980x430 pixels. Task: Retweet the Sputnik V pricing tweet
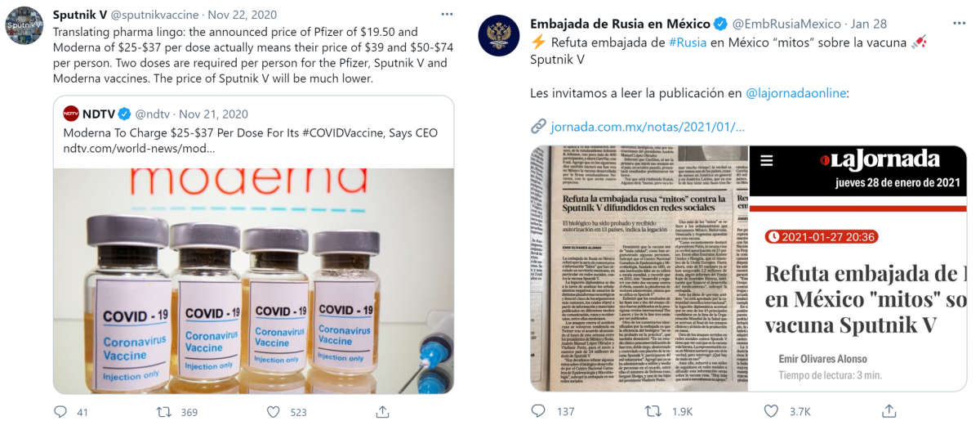(x=164, y=412)
